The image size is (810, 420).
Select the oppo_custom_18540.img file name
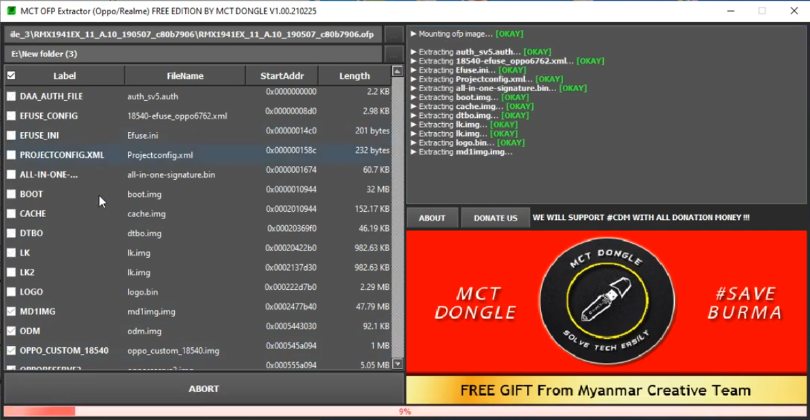(173, 350)
